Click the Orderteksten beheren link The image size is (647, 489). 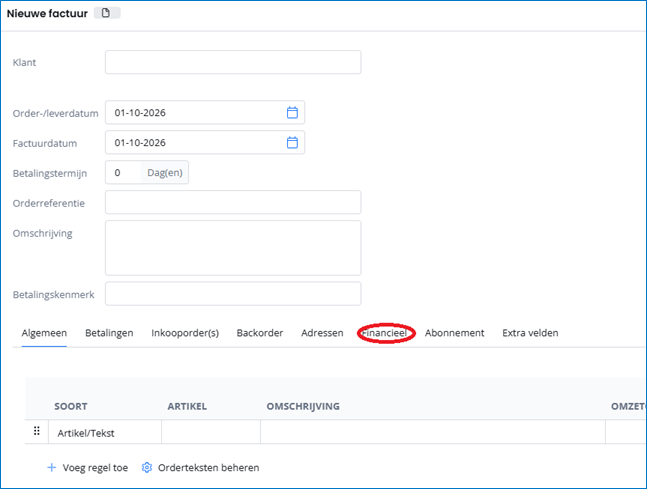[x=209, y=468]
